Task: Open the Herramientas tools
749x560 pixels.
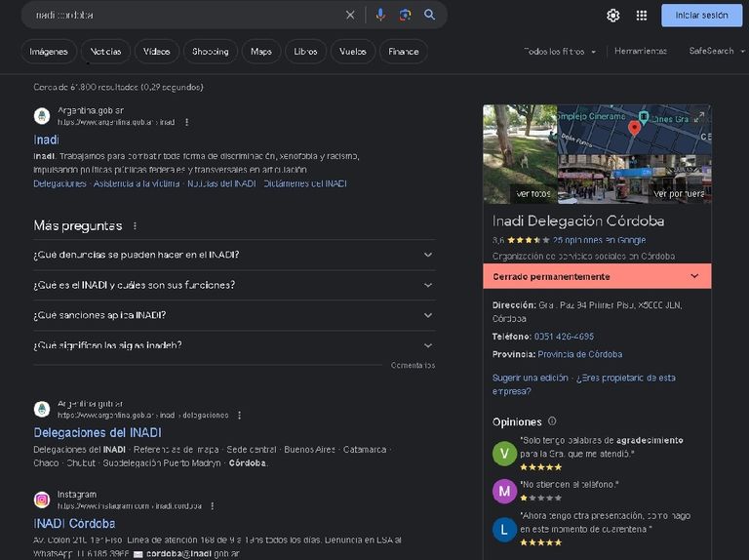Action: [x=641, y=51]
